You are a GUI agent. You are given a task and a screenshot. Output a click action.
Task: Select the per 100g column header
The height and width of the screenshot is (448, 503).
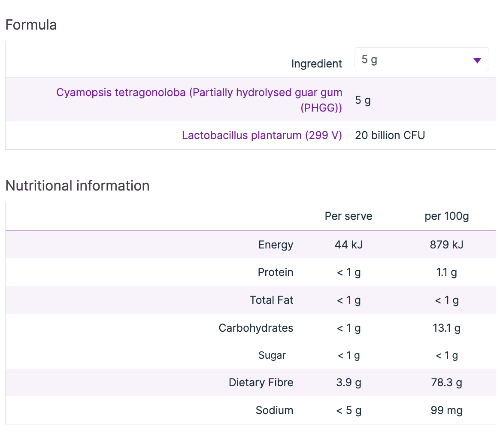446,216
